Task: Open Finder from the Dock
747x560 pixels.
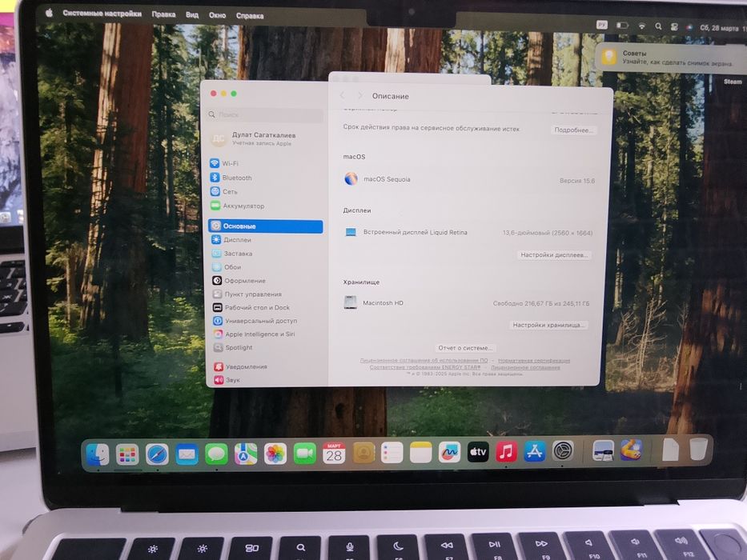Action: click(x=98, y=454)
